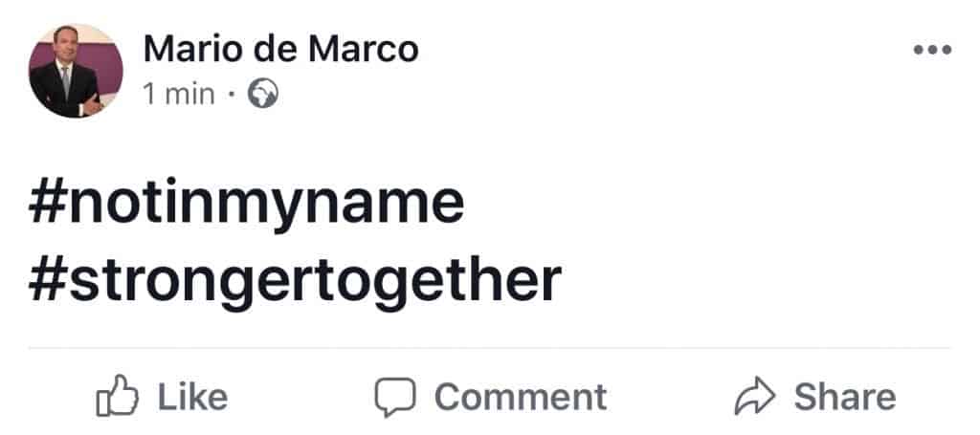The image size is (980, 435).
Task: Click the Share text label
Action: [x=845, y=397]
